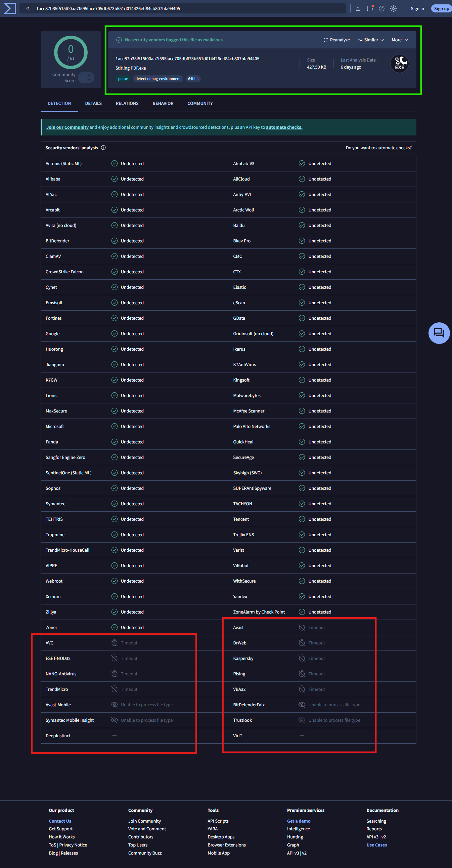This screenshot has width=452, height=868.
Task: Open the RELATIONS tab
Action: (x=127, y=104)
